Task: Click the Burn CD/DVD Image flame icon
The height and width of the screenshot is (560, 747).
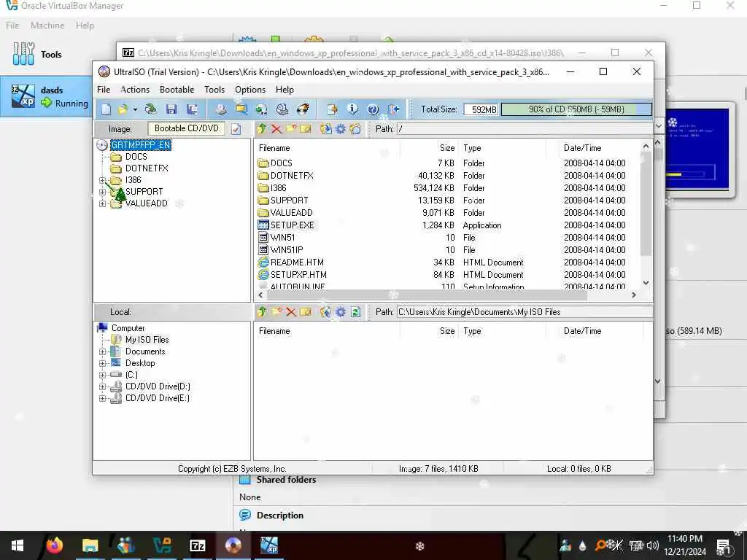Action: click(x=303, y=109)
